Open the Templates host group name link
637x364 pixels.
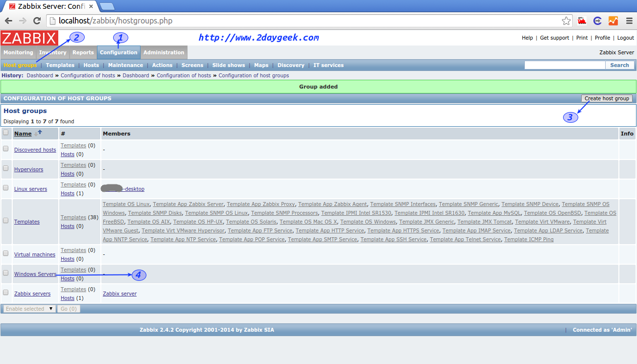tap(27, 222)
